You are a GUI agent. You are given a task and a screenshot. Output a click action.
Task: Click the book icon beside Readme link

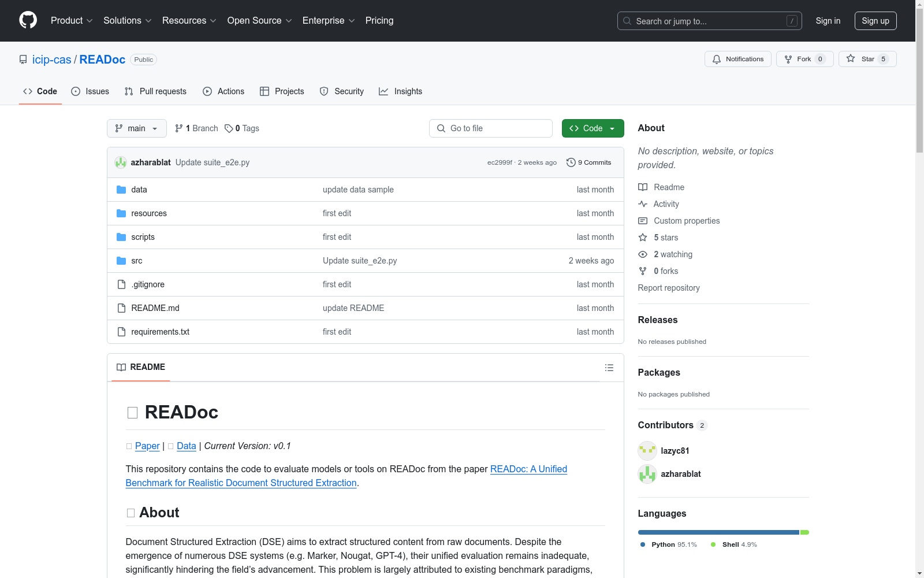click(643, 187)
